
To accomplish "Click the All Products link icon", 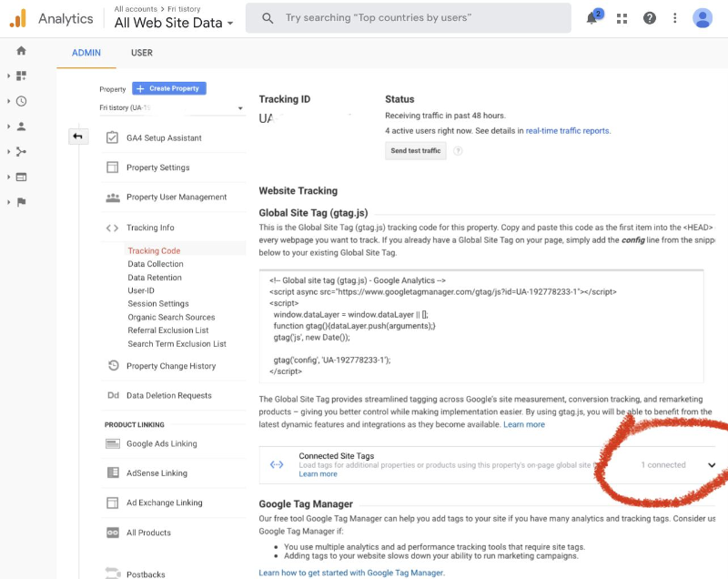I will 113,533.
